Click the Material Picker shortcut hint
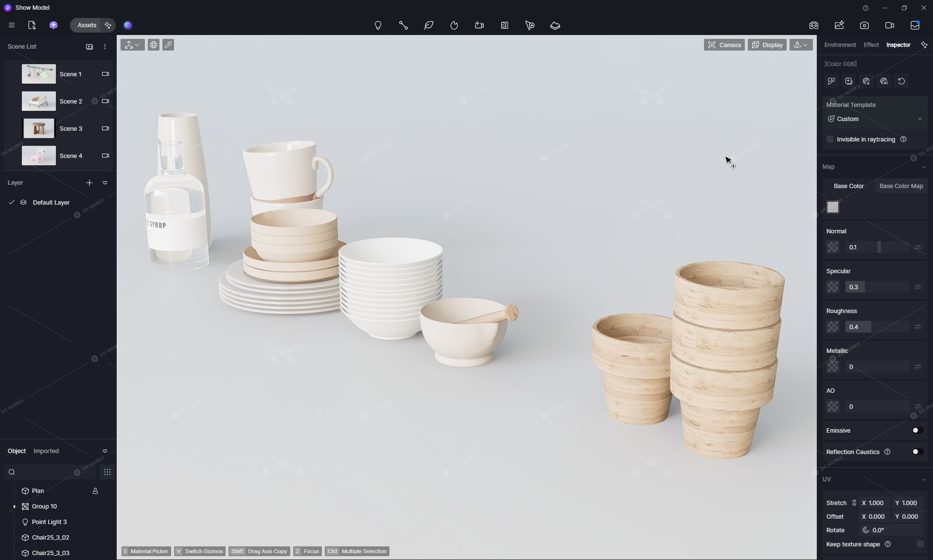 [146, 551]
